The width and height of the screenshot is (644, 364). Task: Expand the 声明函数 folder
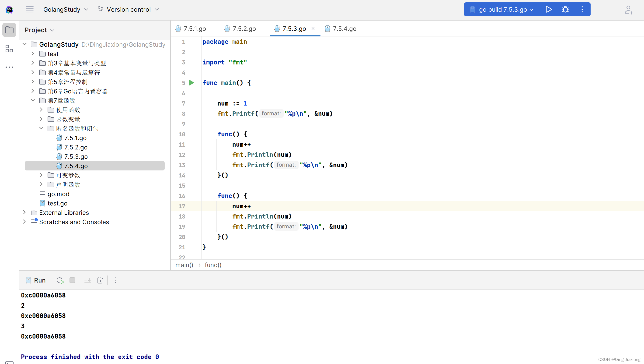pos(41,184)
